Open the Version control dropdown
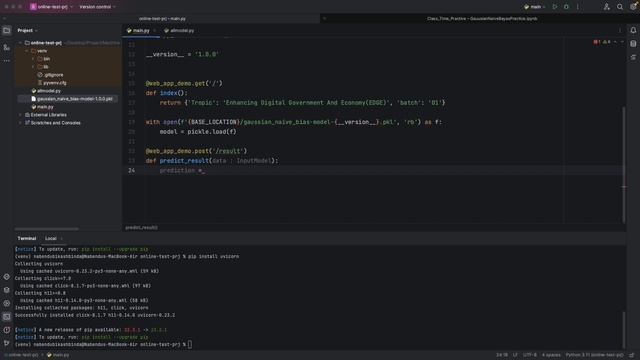This screenshot has height=360, width=640. [x=97, y=7]
